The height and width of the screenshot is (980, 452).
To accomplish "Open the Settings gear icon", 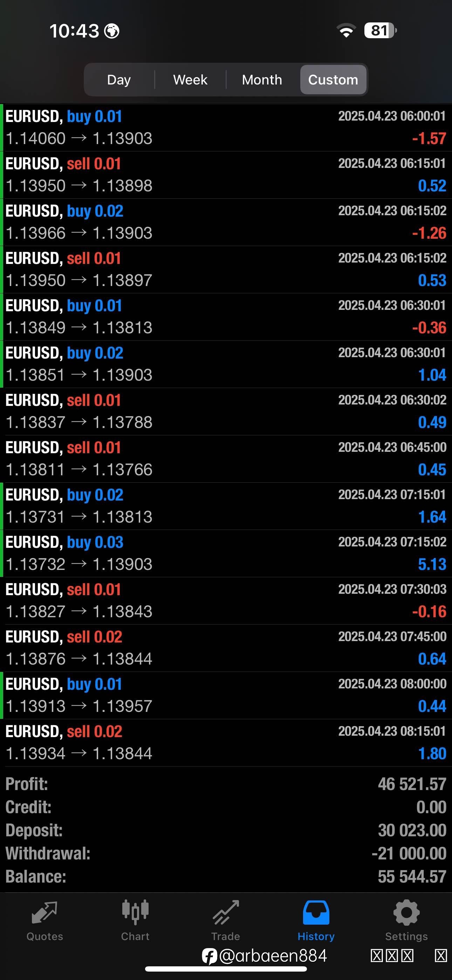I will [406, 912].
